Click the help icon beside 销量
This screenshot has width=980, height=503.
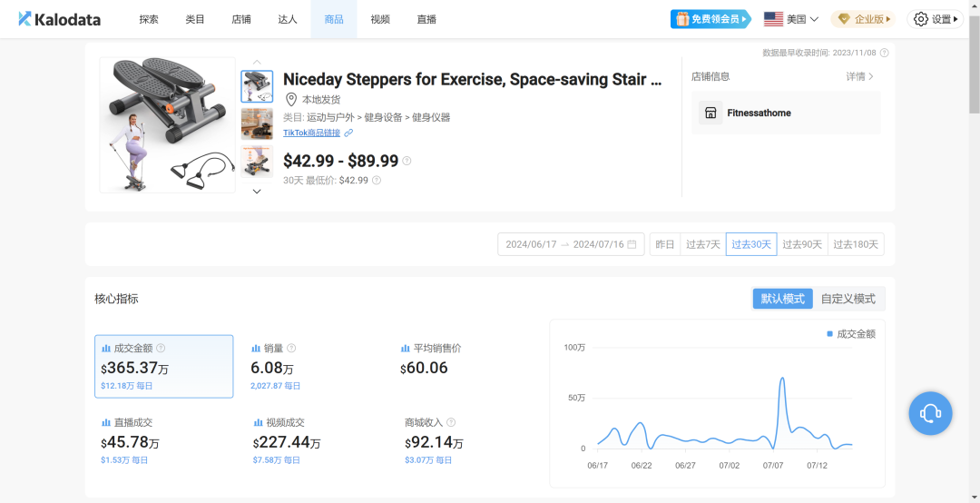coord(291,349)
